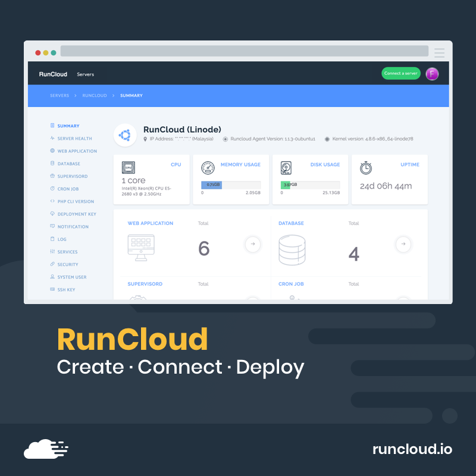
Task: Expand the Web Application arrow circle
Action: [252, 244]
